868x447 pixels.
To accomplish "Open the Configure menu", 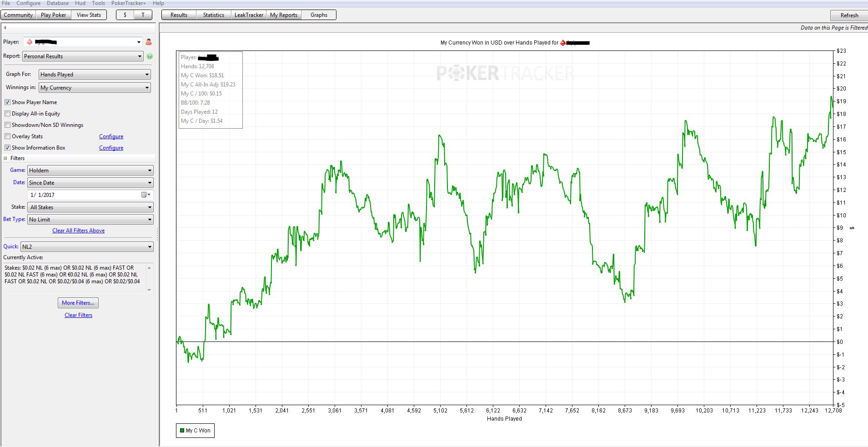I will (29, 3).
